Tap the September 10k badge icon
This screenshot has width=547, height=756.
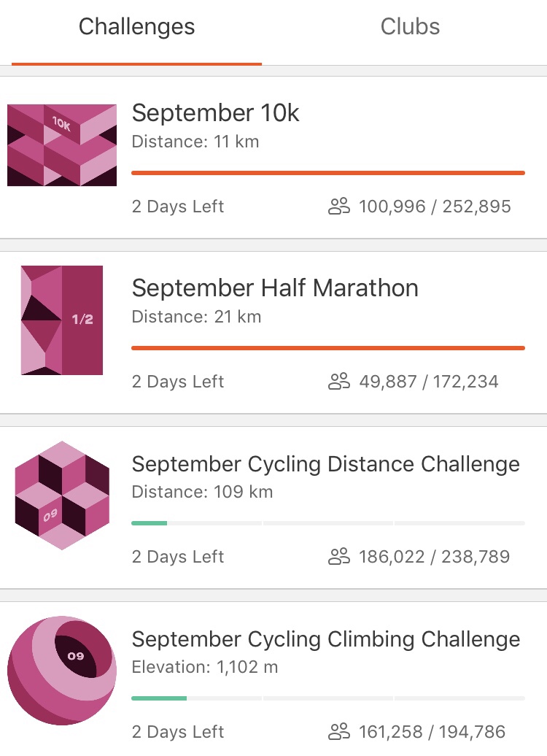pyautogui.click(x=62, y=144)
